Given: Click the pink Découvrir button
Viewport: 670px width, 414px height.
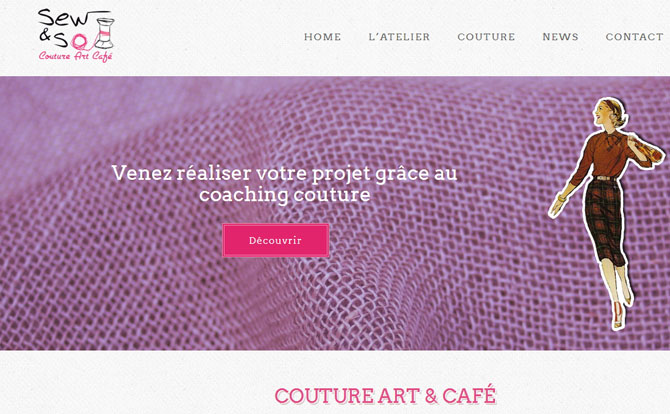Looking at the screenshot, I should tap(276, 240).
